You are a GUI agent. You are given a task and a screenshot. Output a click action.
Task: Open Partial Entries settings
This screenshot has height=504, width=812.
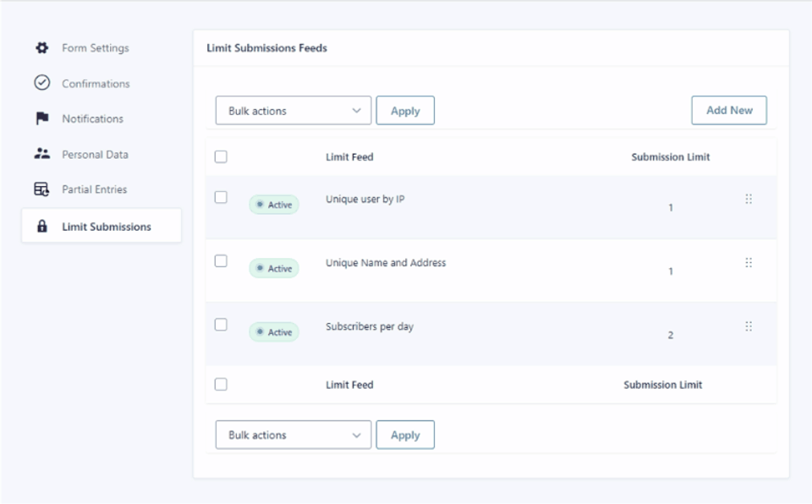coord(94,189)
